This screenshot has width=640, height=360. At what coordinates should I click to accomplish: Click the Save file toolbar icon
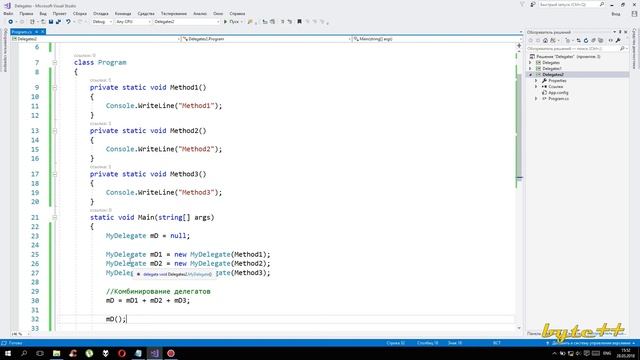click(51, 22)
